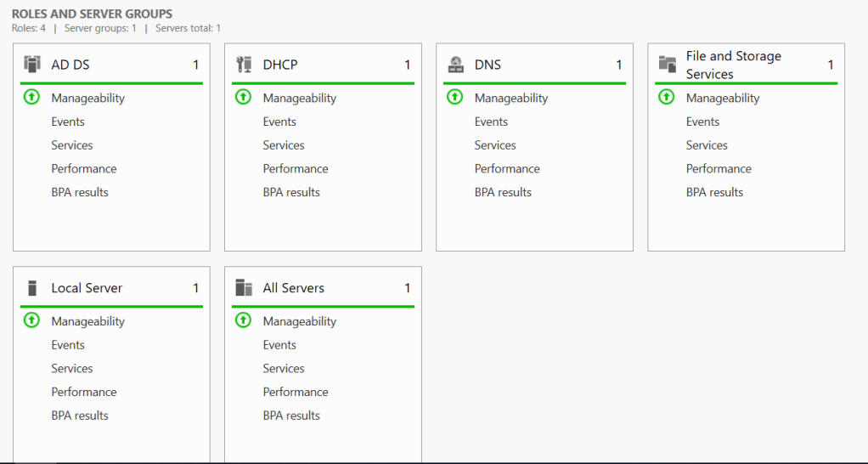The image size is (868, 464).
Task: Click green Manageability status icon in DNS
Action: click(455, 98)
